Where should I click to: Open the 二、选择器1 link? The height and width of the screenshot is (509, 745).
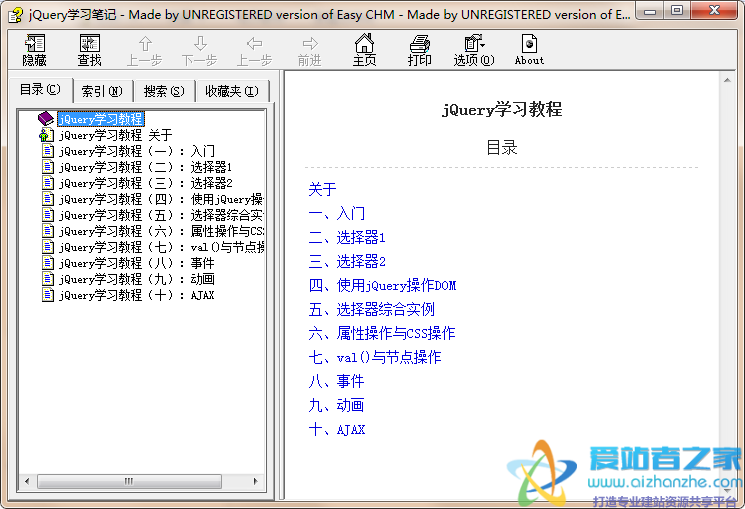(347, 237)
